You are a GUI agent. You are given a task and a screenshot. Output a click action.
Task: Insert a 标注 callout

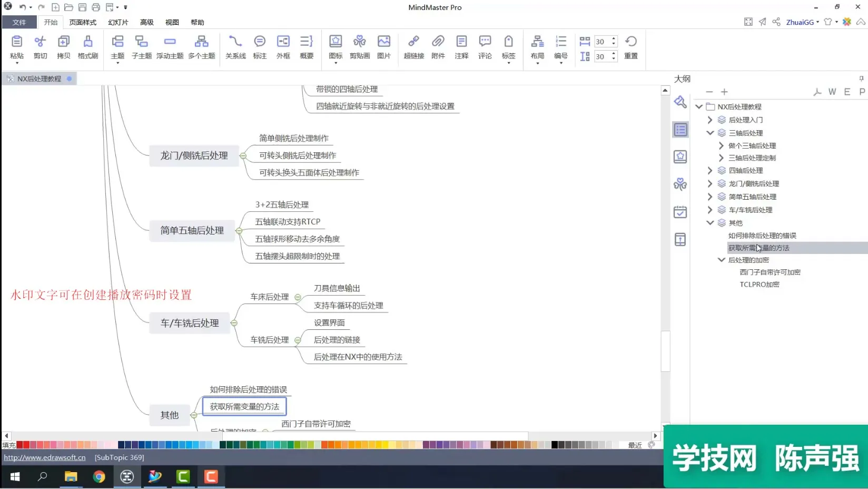260,47
